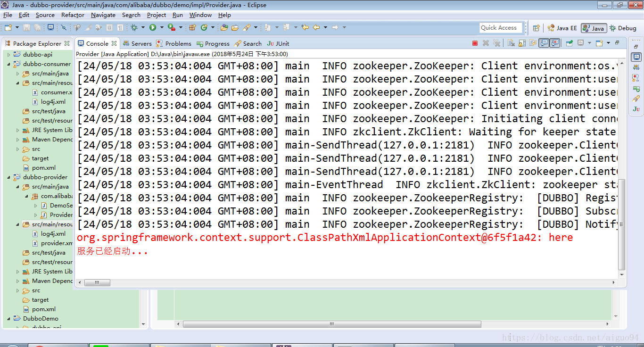Collapse the dubbo-provider project node

[x=8, y=177]
